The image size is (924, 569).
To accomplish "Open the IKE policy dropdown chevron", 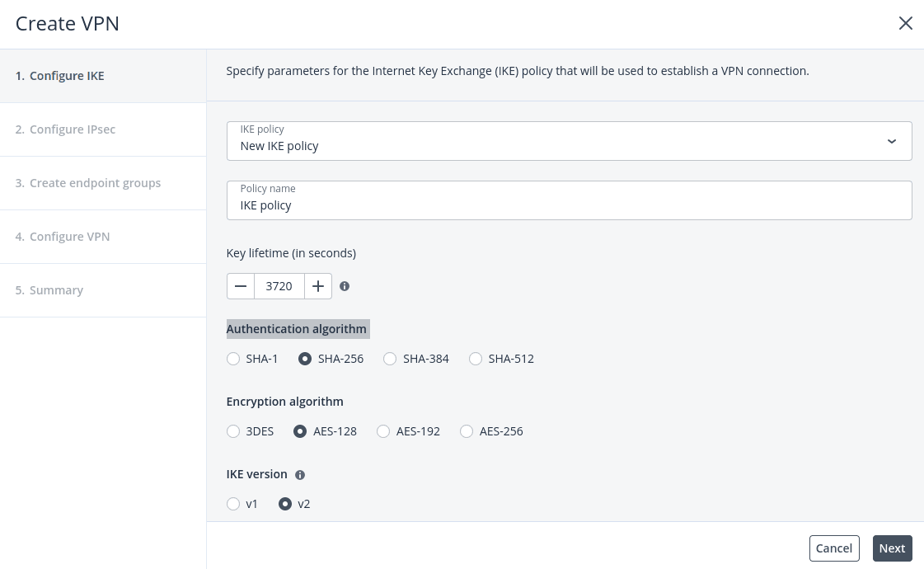I will pyautogui.click(x=892, y=141).
